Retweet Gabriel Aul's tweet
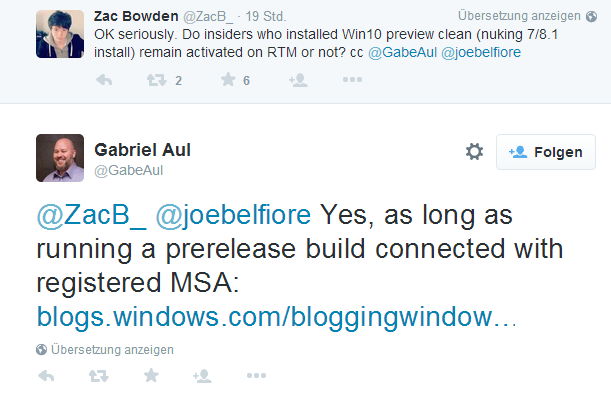Viewport: 611px width, 406px height. 98,376
